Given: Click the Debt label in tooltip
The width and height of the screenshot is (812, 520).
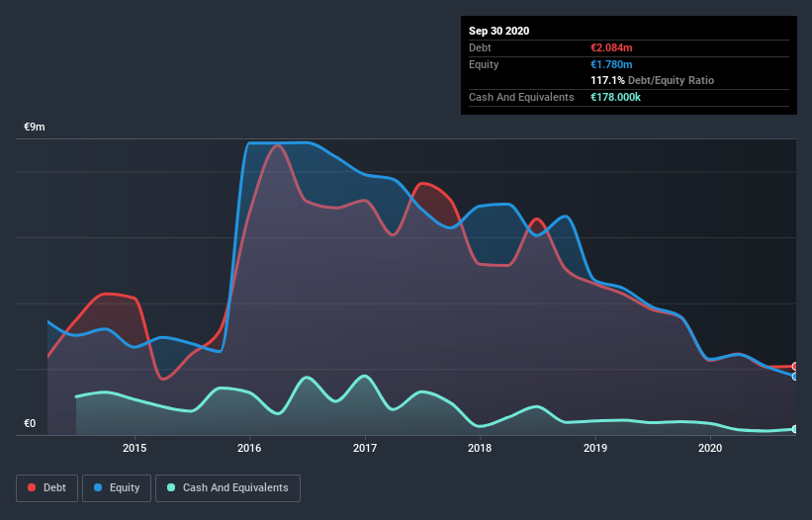Looking at the screenshot, I should point(480,47).
